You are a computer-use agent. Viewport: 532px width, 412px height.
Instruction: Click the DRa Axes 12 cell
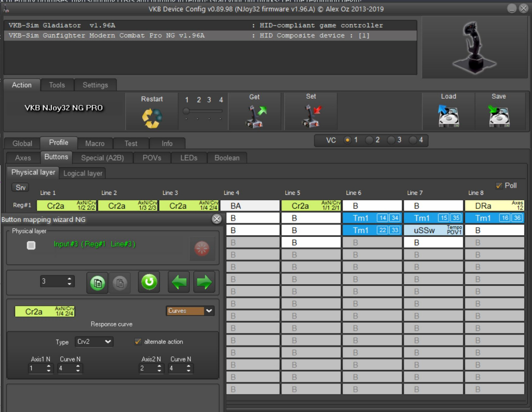coord(495,206)
